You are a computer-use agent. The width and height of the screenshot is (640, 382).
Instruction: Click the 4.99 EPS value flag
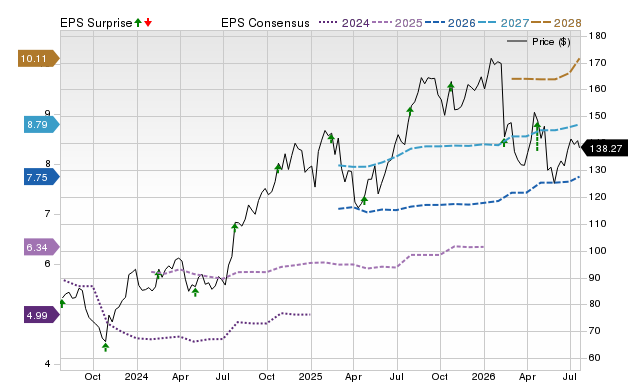[41, 315]
